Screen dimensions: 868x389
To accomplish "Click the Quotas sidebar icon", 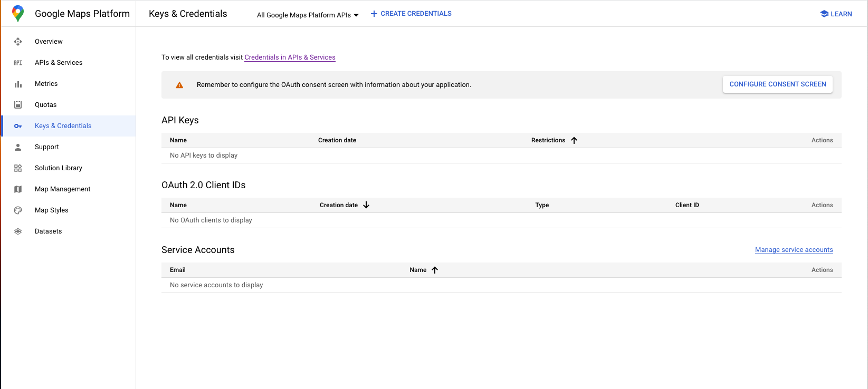I will coord(18,105).
